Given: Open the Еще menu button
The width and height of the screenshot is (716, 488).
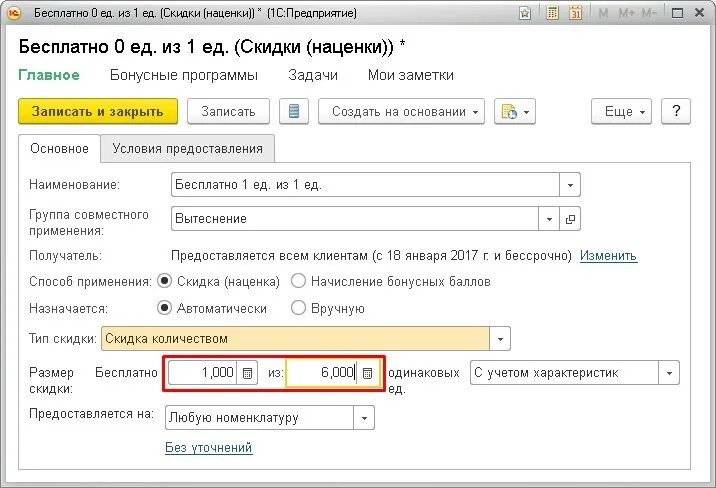Looking at the screenshot, I should 621,111.
